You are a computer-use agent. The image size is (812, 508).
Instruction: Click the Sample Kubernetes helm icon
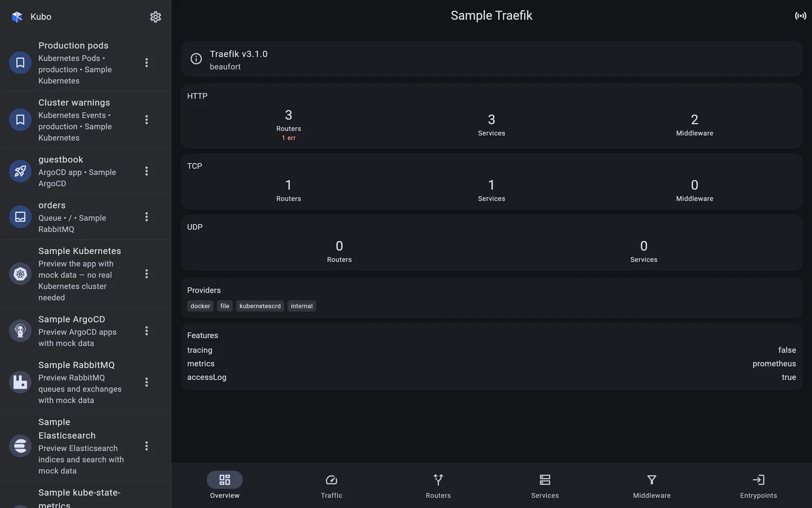coord(20,274)
